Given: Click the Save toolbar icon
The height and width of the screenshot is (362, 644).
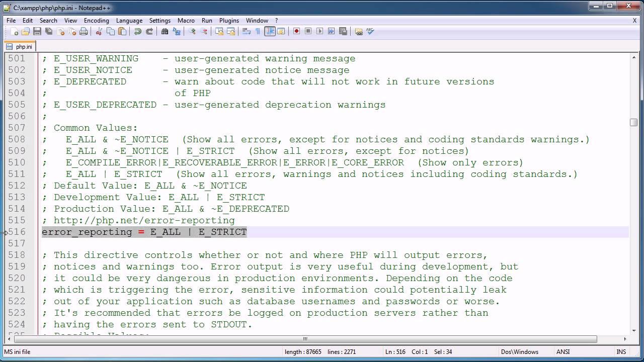Looking at the screenshot, I should coord(37,31).
